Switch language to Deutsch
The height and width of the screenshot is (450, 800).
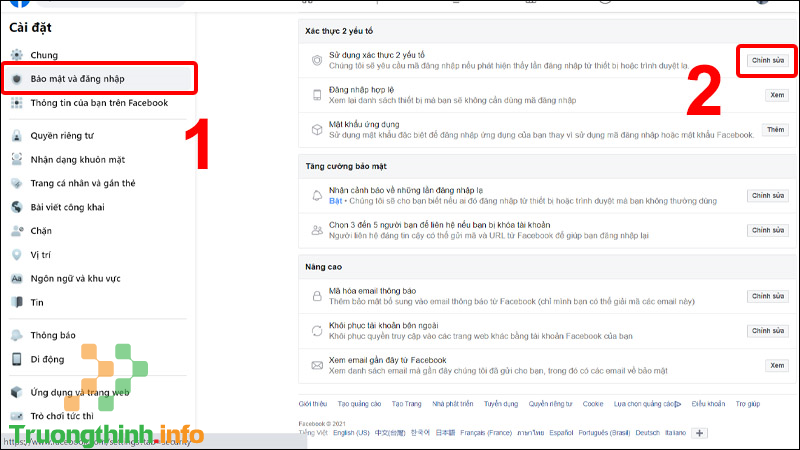point(647,433)
